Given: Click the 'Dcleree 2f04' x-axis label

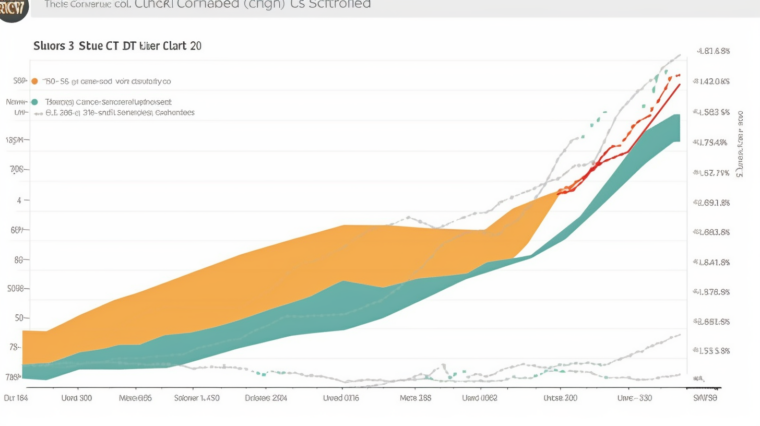Looking at the screenshot, I should (x=267, y=397).
